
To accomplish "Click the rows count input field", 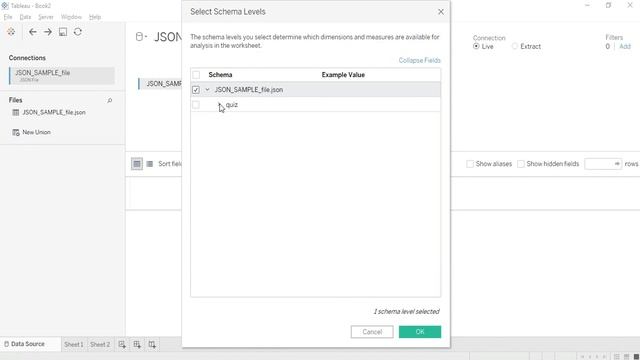I will point(603,164).
